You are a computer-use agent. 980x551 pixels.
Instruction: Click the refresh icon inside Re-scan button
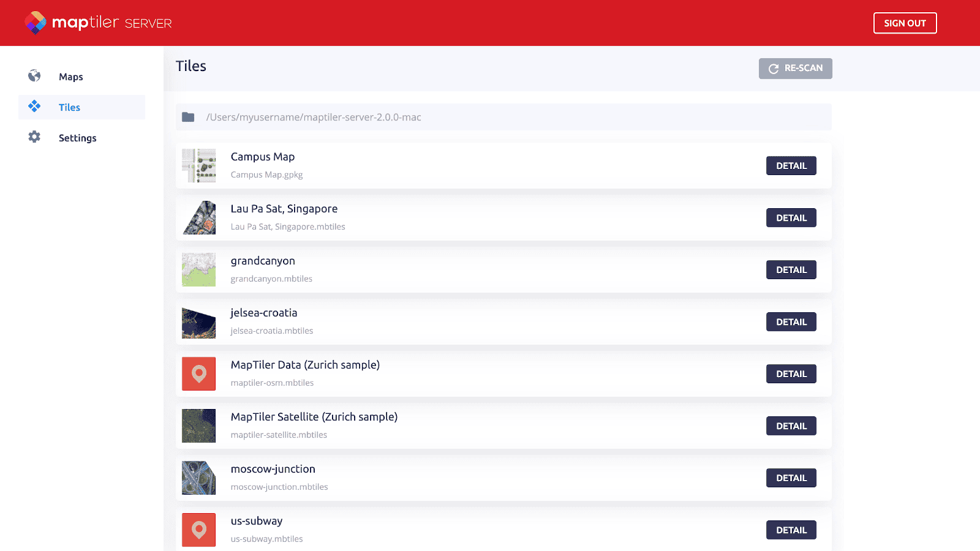click(x=773, y=69)
